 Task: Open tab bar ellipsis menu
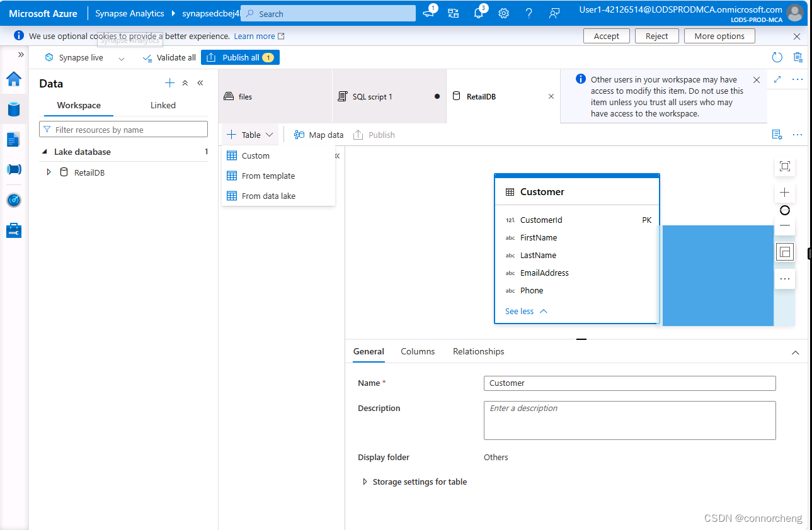coord(798,79)
